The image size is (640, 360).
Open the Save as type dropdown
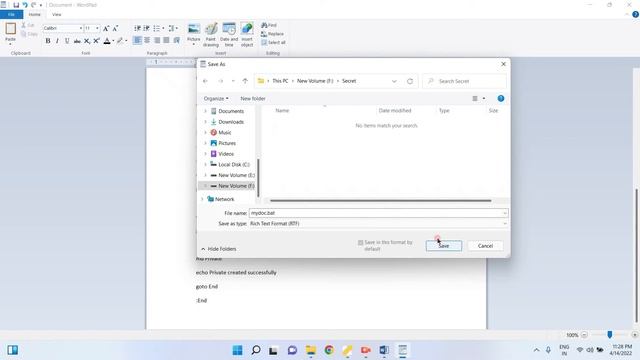pos(378,224)
